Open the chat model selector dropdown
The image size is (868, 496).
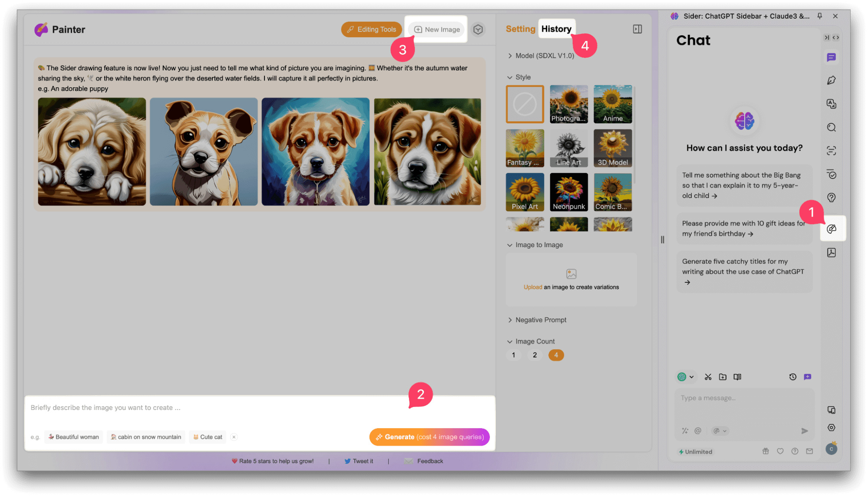click(x=686, y=377)
